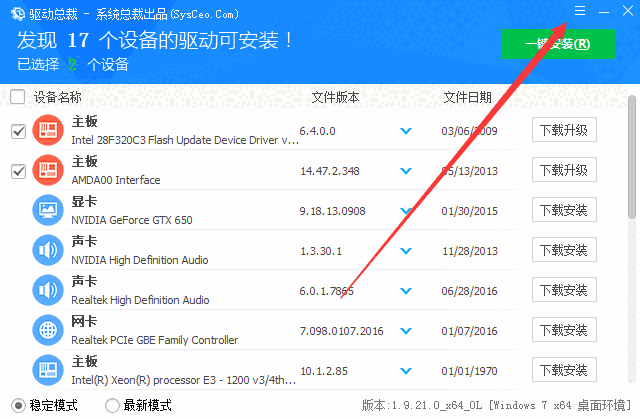Image resolution: width=640 pixels, height=419 pixels.
Task: Click 下载安装 for Realtek High Definition Audio
Action: click(564, 290)
